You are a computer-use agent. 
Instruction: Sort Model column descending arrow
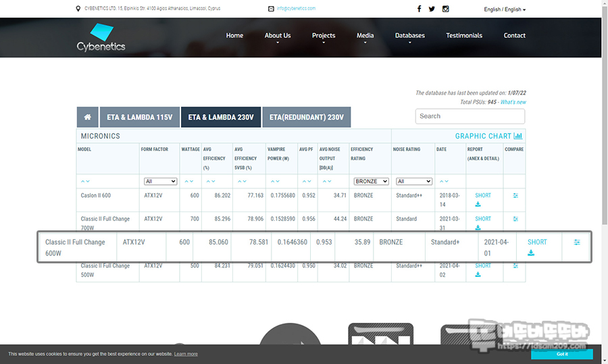click(x=88, y=182)
